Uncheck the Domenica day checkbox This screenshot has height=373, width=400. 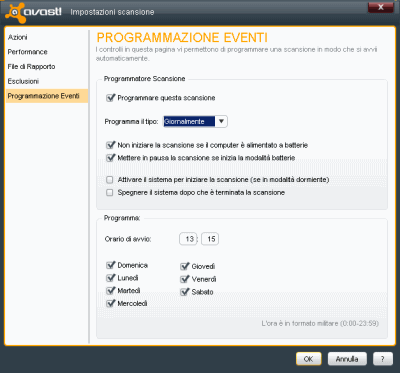pyautogui.click(x=110, y=265)
